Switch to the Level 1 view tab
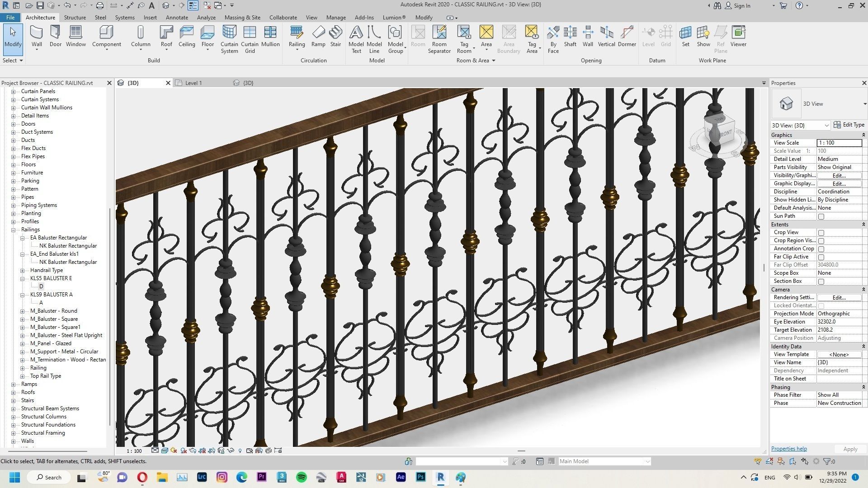The width and height of the screenshot is (868, 488). [193, 83]
